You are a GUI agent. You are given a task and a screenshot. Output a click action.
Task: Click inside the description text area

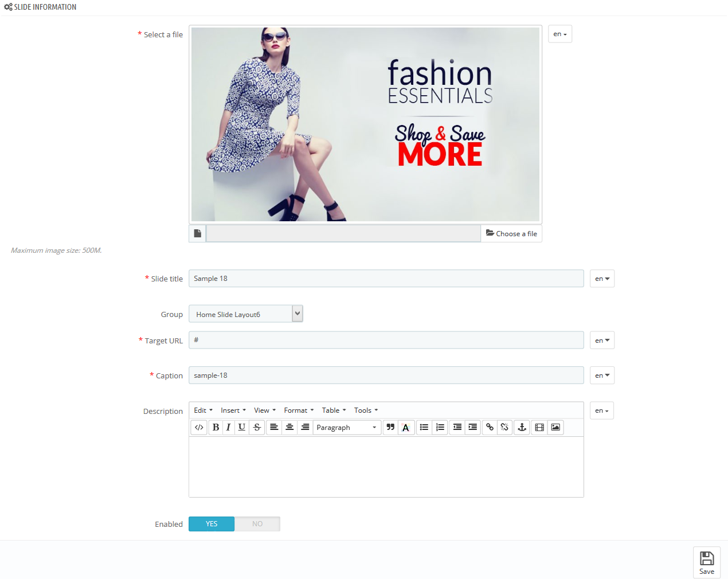click(x=386, y=467)
